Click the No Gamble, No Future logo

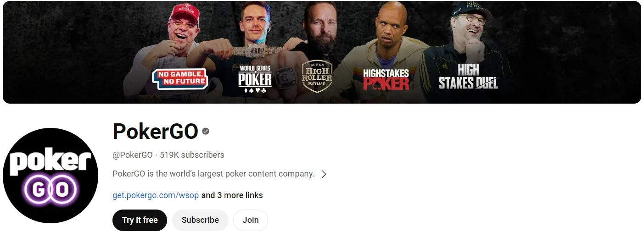coord(180,79)
